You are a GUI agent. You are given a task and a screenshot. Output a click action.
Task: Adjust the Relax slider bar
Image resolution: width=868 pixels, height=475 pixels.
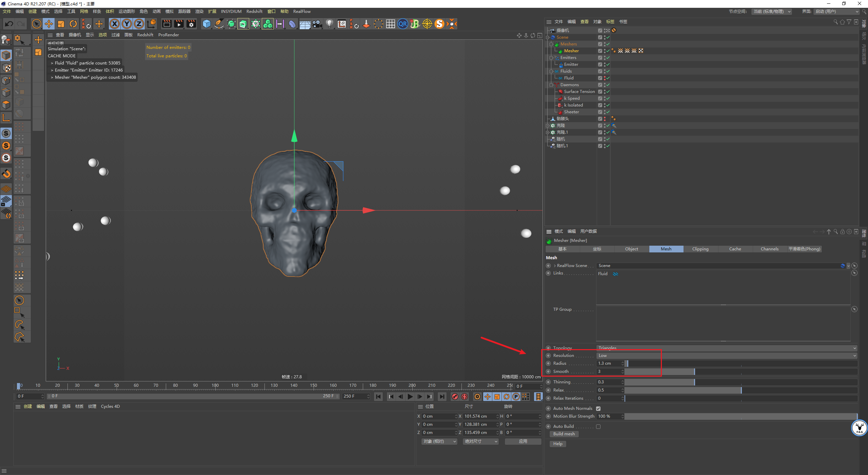pos(741,390)
